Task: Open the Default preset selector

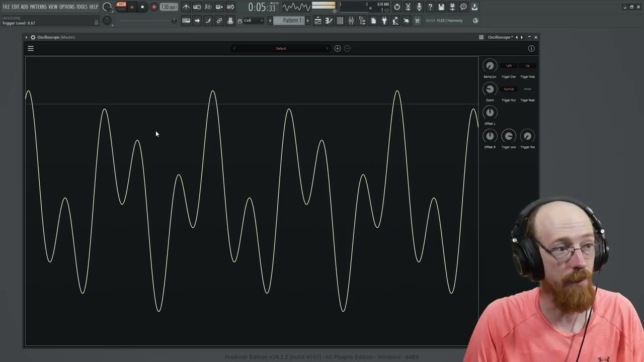Action: point(281,48)
